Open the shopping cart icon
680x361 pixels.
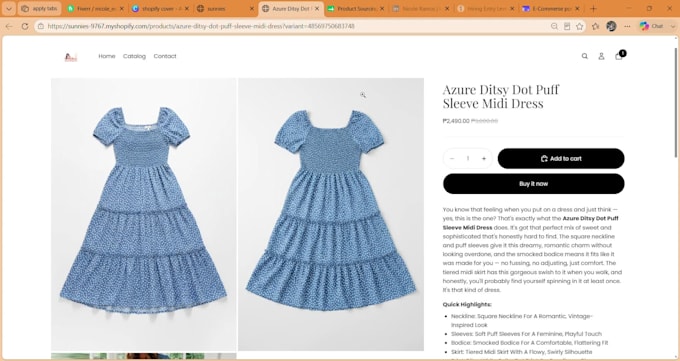pyautogui.click(x=619, y=56)
